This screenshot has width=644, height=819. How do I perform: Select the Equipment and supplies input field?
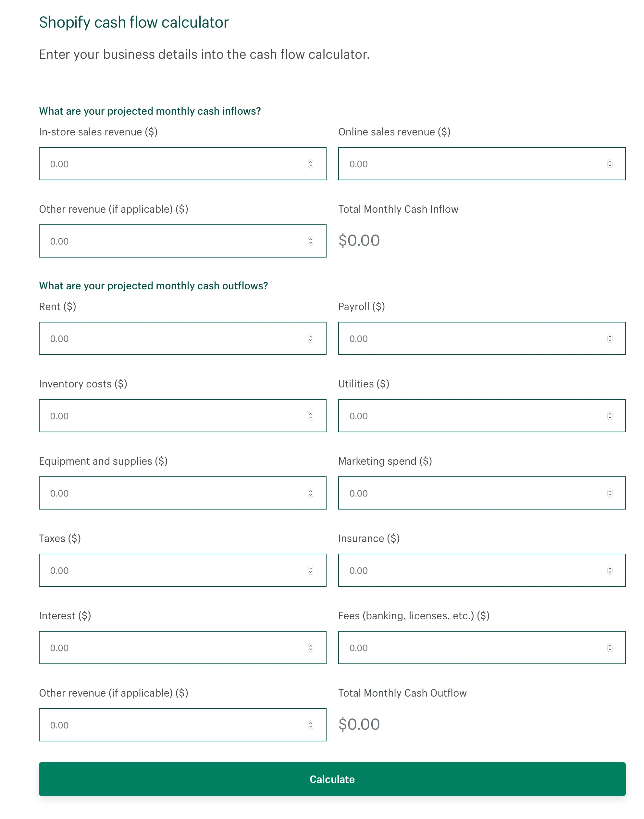(170, 493)
